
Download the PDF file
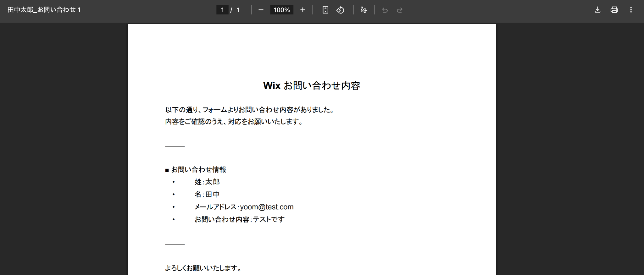[597, 10]
